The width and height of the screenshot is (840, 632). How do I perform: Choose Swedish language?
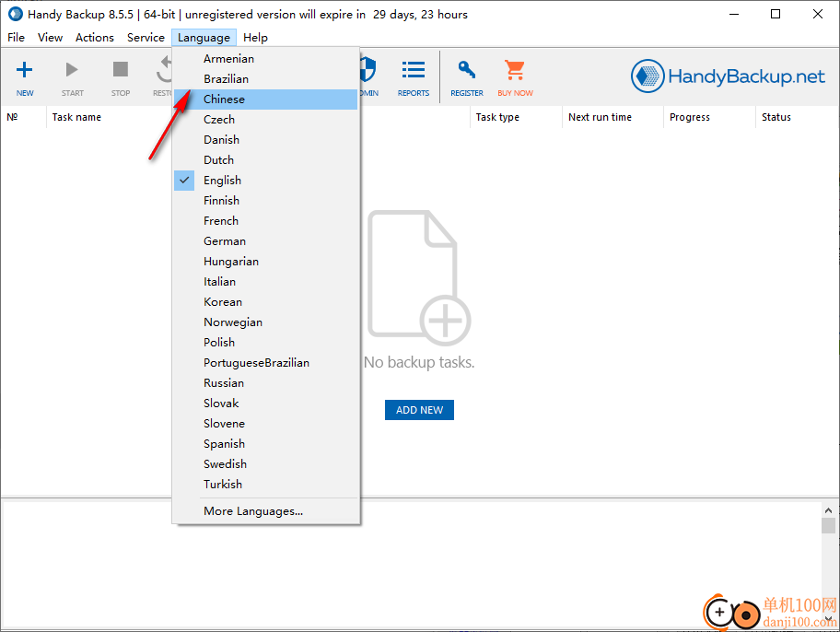pos(265,464)
